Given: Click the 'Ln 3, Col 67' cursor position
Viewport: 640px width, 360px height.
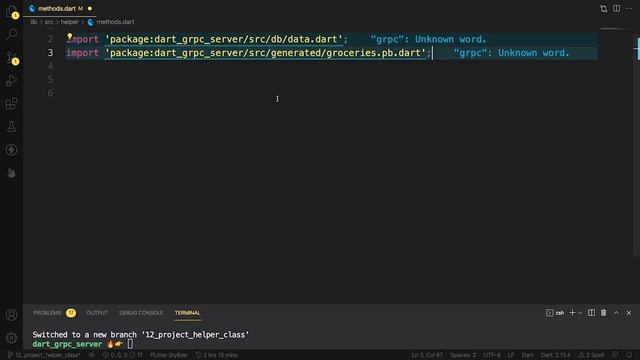Looking at the screenshot, I should [427, 355].
